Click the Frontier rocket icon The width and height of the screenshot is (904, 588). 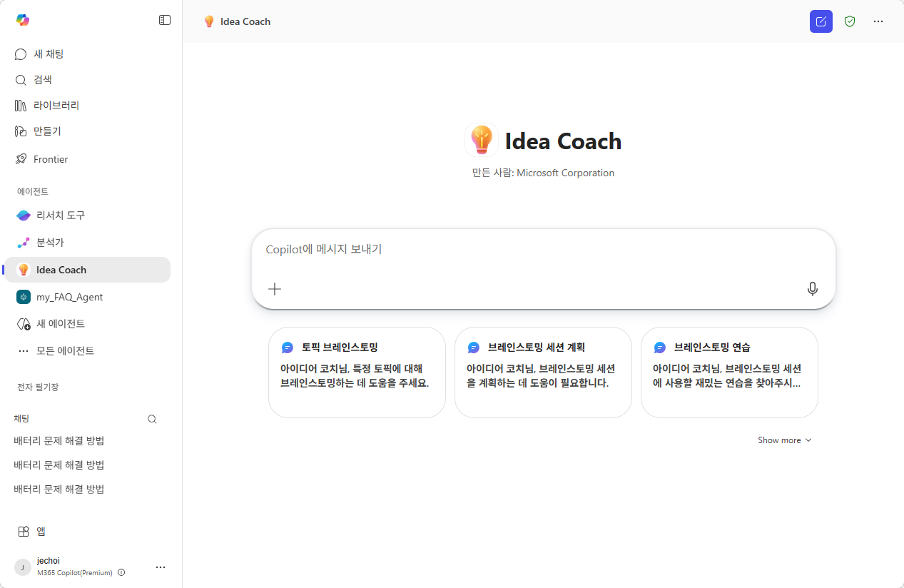pos(21,159)
